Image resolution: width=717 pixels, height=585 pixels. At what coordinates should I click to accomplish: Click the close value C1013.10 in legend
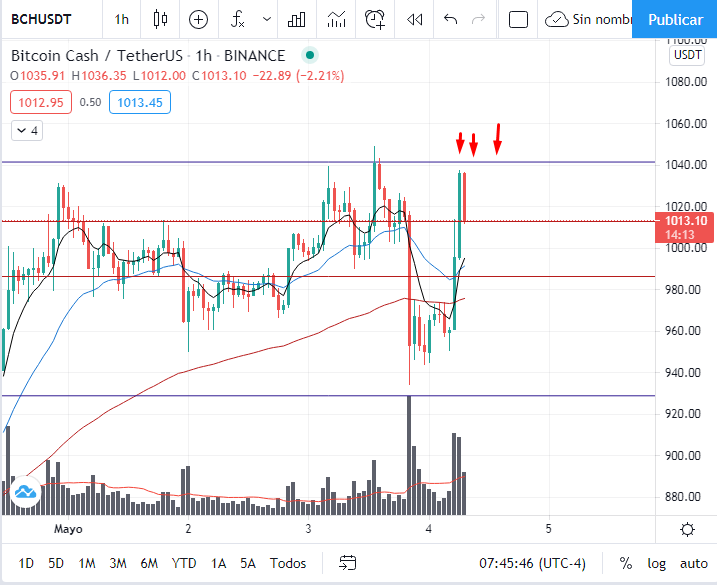click(x=219, y=75)
